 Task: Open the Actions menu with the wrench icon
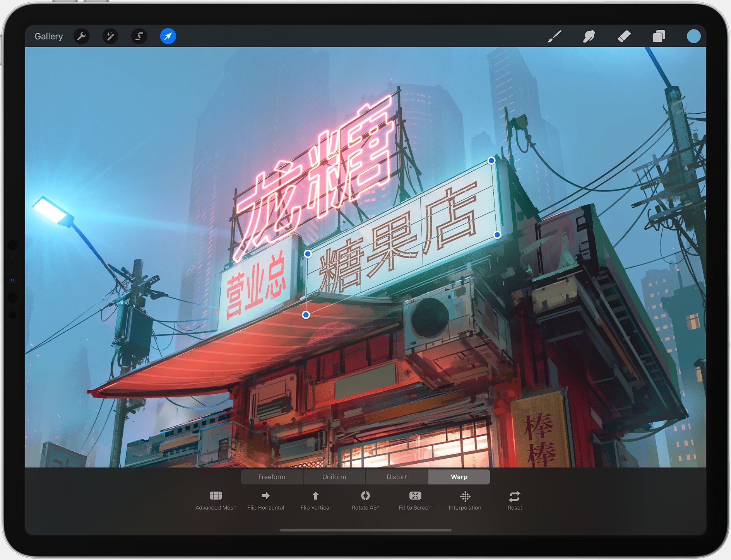pyautogui.click(x=82, y=36)
